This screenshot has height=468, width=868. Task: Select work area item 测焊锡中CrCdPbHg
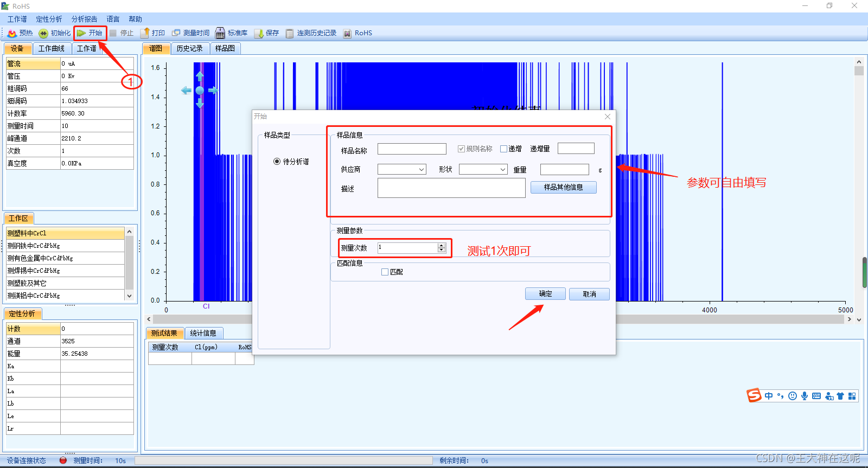(65, 271)
